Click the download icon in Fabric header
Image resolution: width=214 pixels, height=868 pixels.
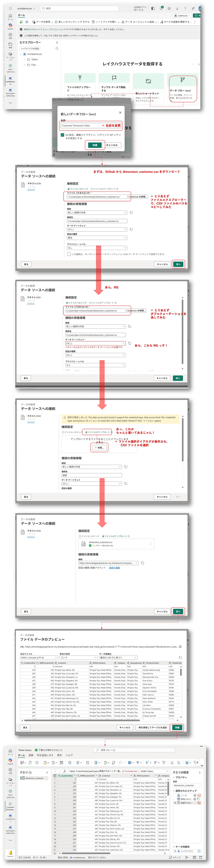tap(177, 8)
